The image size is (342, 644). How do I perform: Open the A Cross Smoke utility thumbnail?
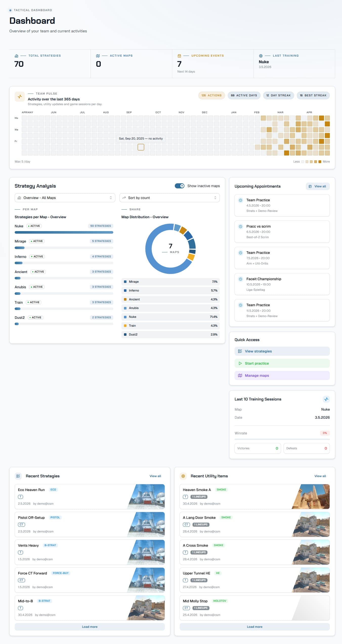311,552
